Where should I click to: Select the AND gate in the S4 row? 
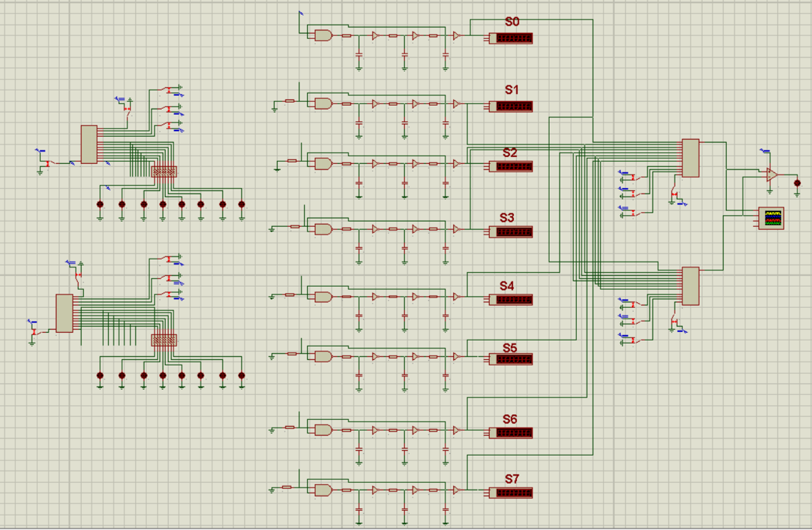pos(323,296)
